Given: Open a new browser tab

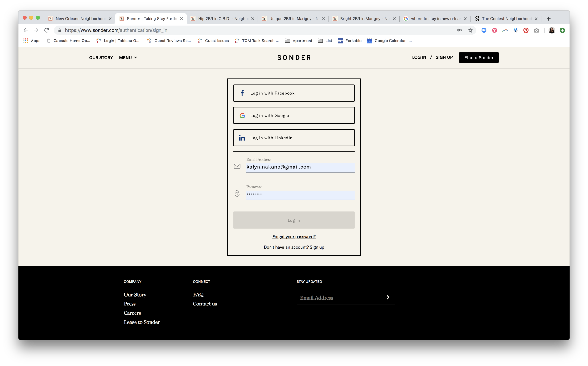Looking at the screenshot, I should (549, 19).
